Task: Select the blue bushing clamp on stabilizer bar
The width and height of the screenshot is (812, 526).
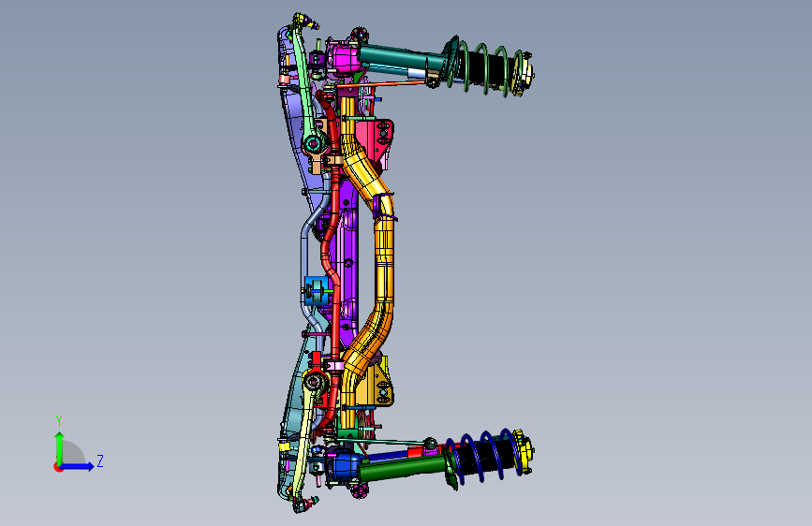Action: 315,291
